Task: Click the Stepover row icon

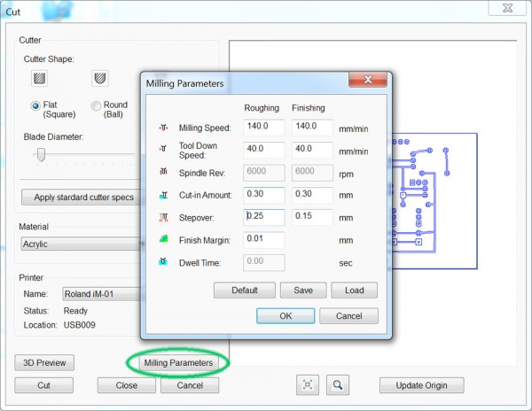Action: [163, 217]
